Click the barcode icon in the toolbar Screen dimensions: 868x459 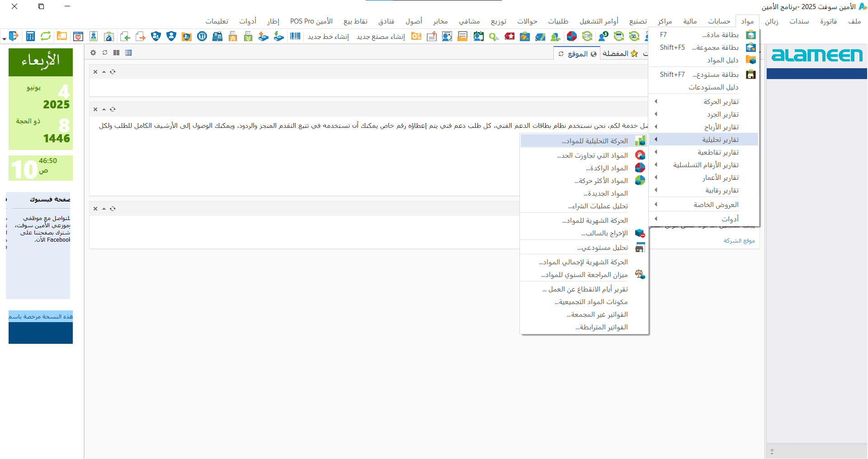[295, 37]
